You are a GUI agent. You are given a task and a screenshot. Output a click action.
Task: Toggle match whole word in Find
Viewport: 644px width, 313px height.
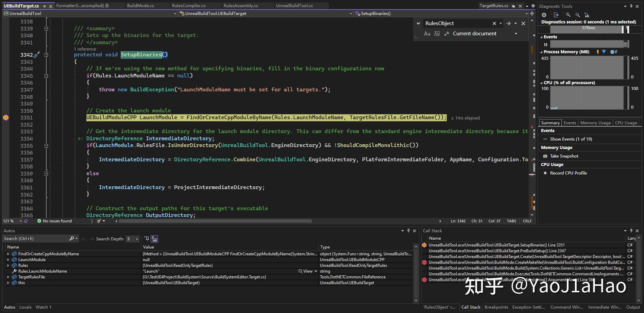coord(437,34)
